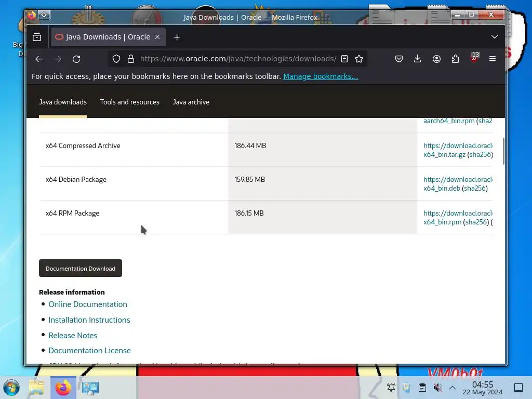Open the tracking protection shield icon

[116, 59]
